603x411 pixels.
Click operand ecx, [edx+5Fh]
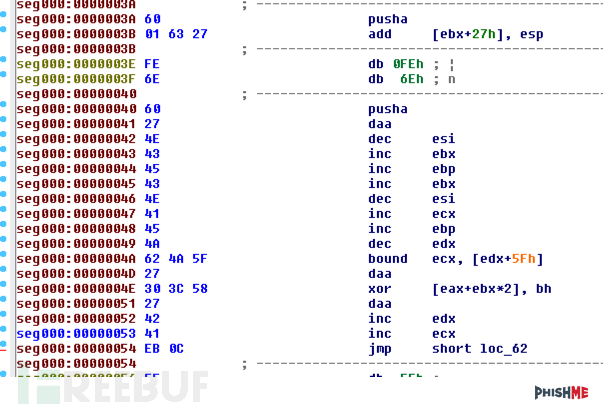[488, 259]
